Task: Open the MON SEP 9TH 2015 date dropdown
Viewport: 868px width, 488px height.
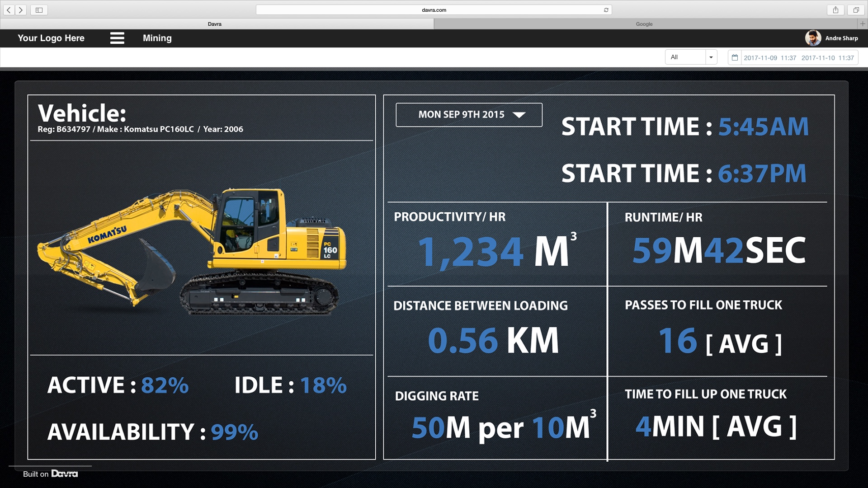Action: pyautogui.click(x=469, y=115)
